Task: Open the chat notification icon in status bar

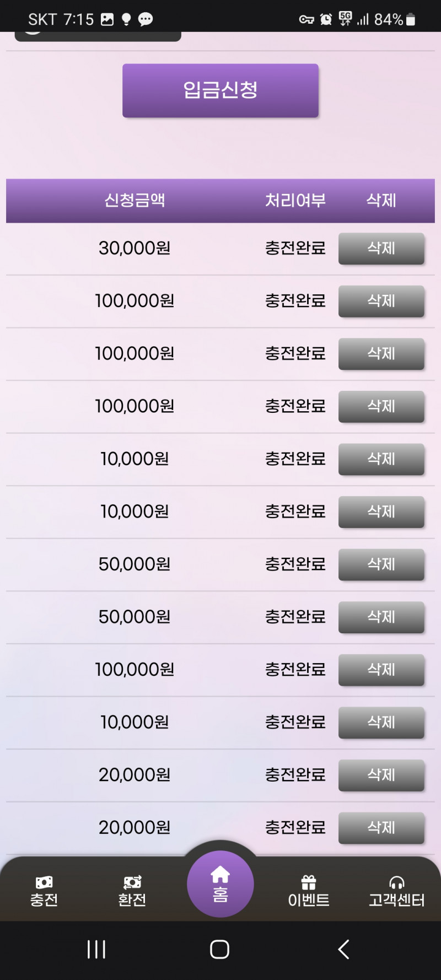Action: pos(146,20)
